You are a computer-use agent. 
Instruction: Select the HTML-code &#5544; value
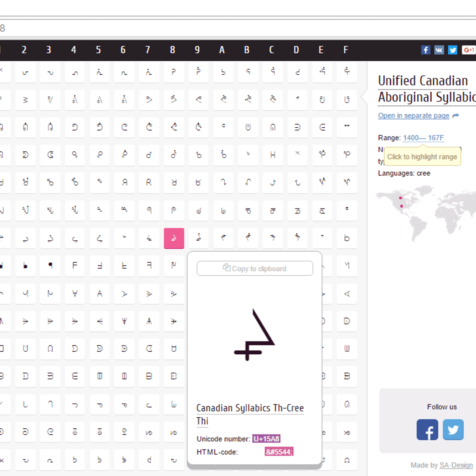coord(279,452)
